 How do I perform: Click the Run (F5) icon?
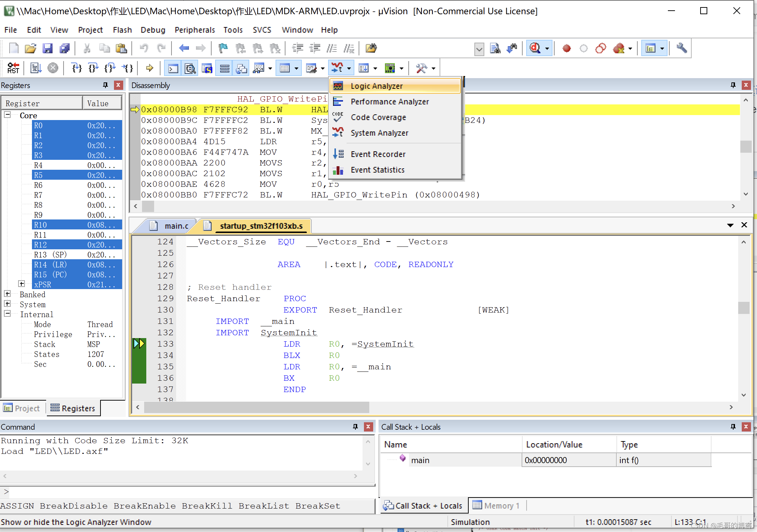coord(36,68)
